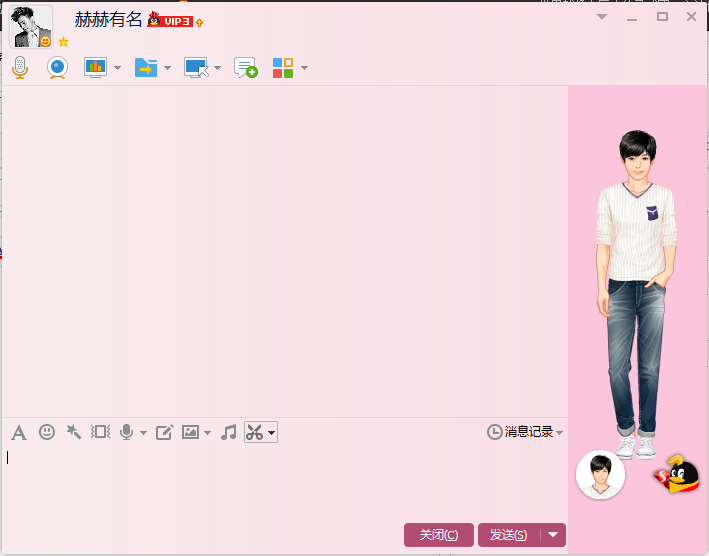709x556 pixels.
Task: Expand the remote desktop dropdown arrow
Action: pos(217,68)
